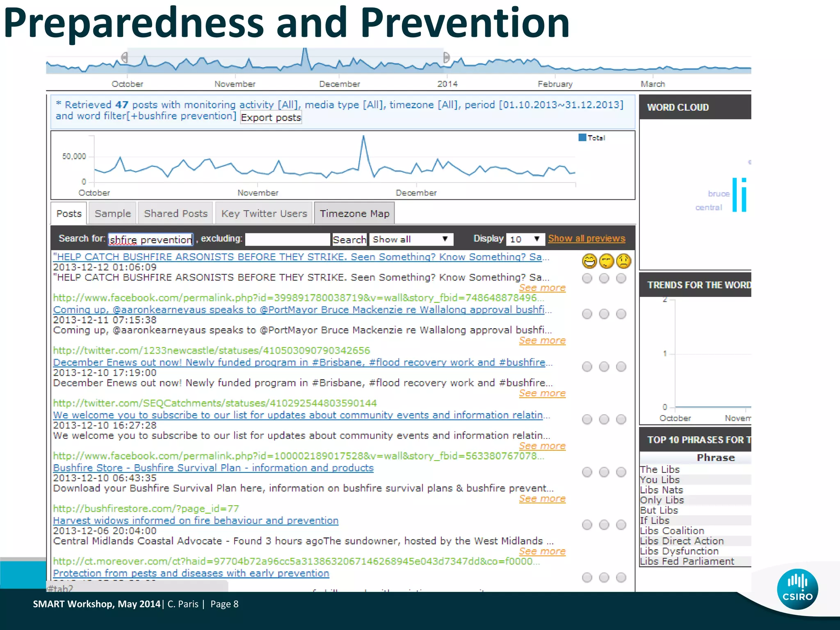Open Protection from pests and diseases post

tap(191, 573)
